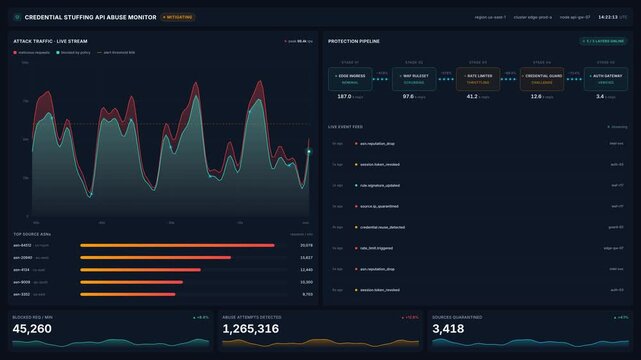Open the WAF Ruleset pipeline stage
Viewport: 641px width, 360px height.
tap(414, 79)
